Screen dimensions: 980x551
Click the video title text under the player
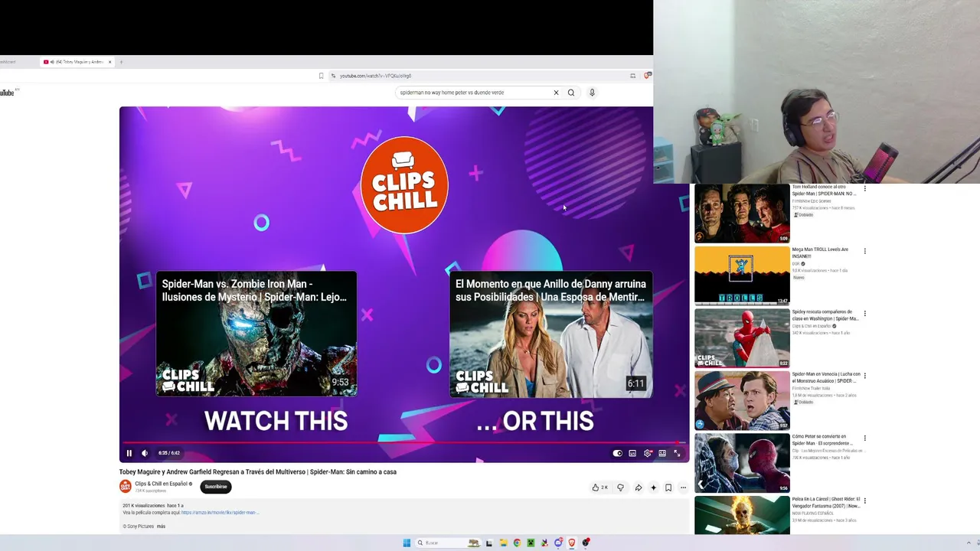[258, 472]
